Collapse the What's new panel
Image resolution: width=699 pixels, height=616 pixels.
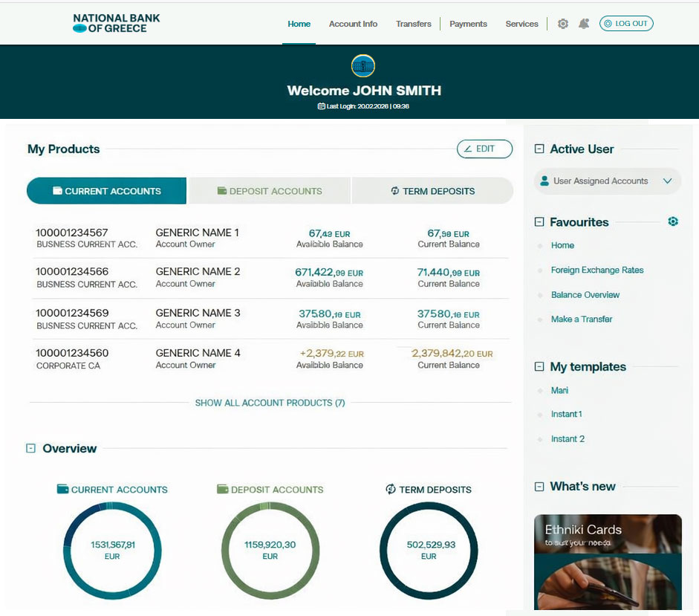click(x=539, y=487)
